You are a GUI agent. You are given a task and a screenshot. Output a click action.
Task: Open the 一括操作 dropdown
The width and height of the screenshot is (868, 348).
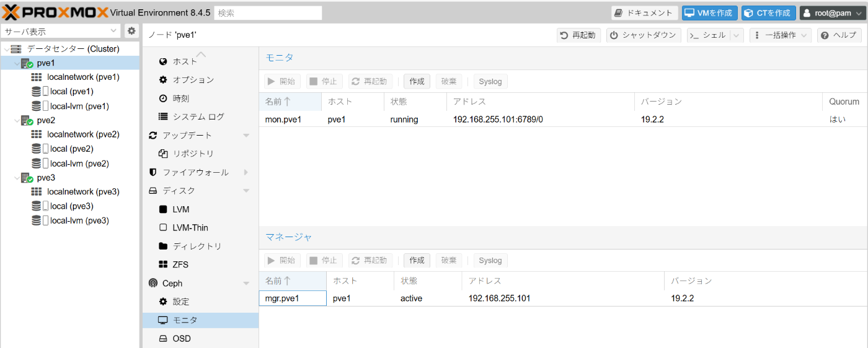point(780,35)
